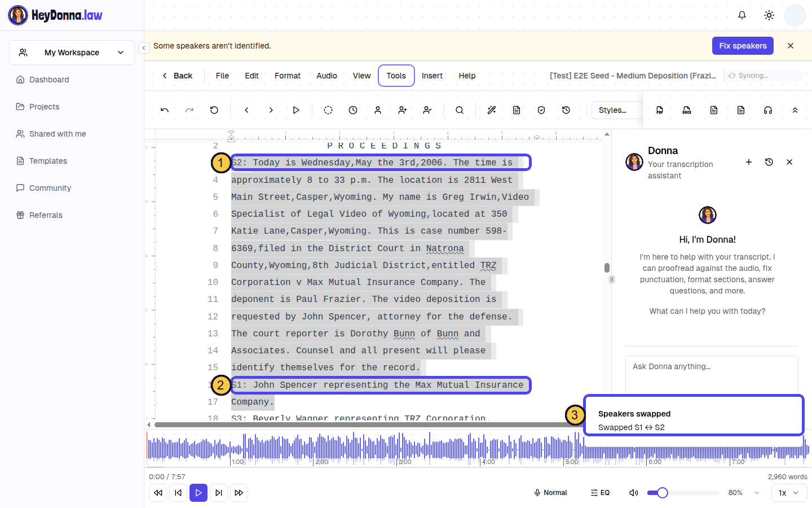Open the 1x playback speed dropdown
812x508 pixels.
(x=789, y=493)
